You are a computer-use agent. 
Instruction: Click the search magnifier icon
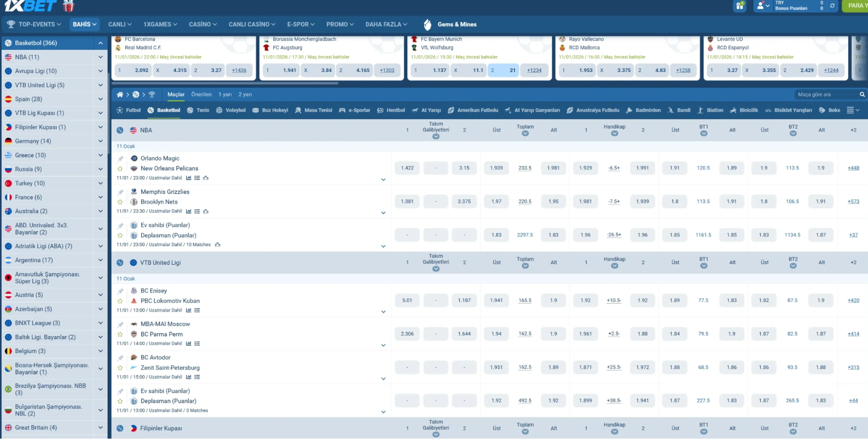pyautogui.click(x=862, y=95)
